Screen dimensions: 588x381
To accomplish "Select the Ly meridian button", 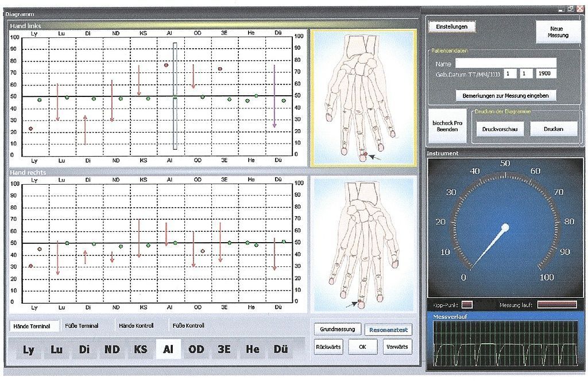I will [28, 349].
